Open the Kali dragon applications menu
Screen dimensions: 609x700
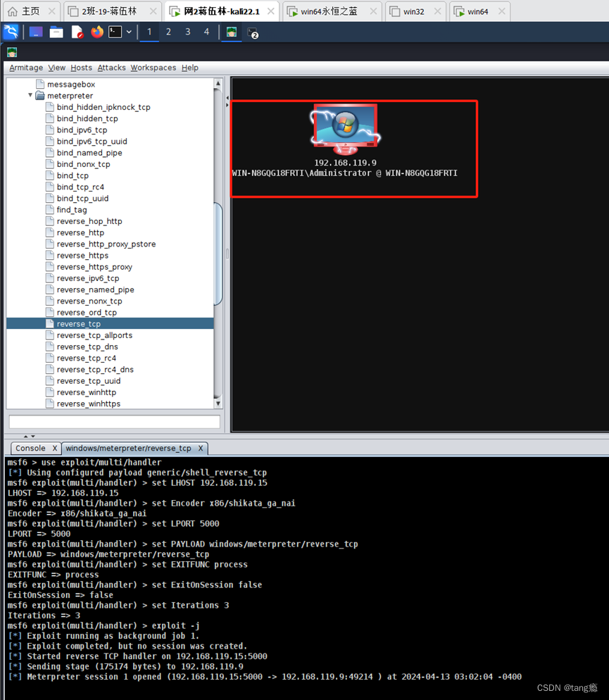pos(11,32)
